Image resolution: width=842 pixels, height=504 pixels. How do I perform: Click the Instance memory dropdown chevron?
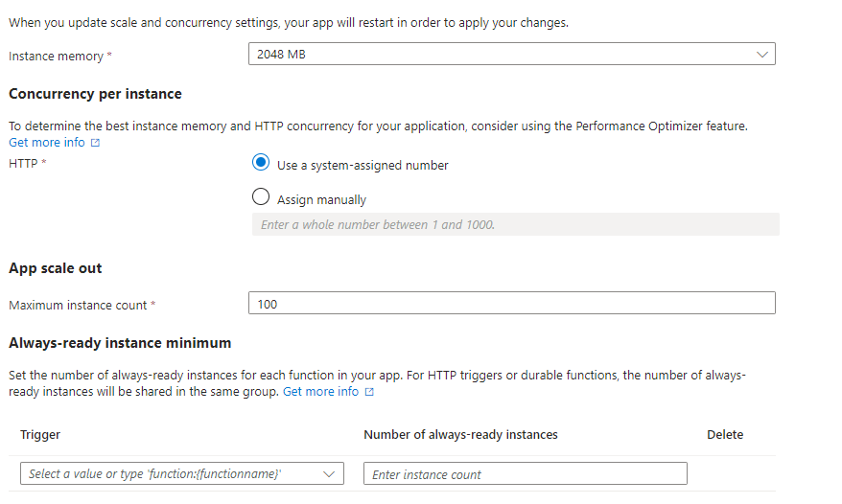(761, 55)
